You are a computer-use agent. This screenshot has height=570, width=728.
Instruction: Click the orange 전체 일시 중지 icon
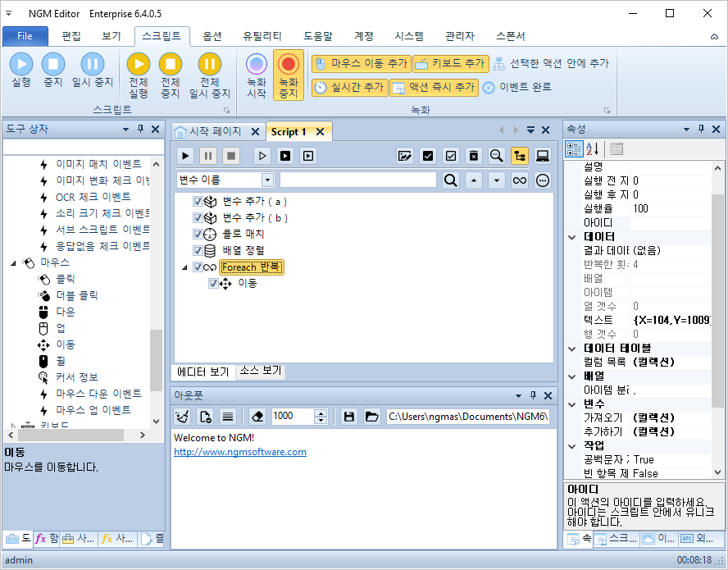209,64
